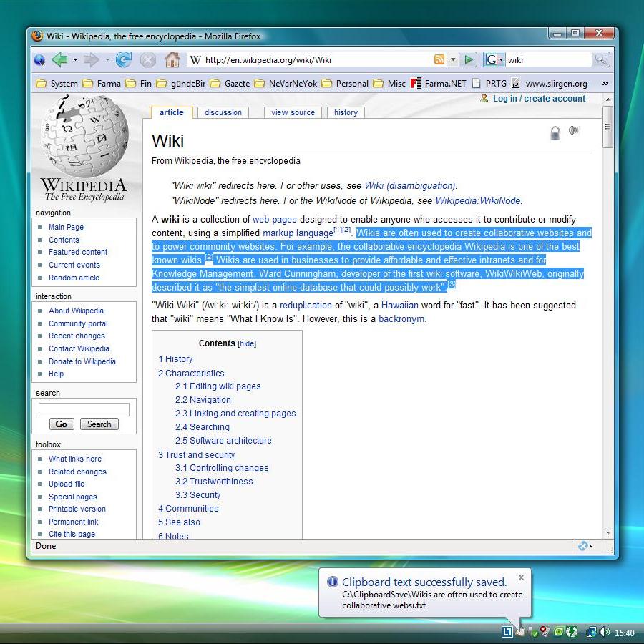Viewport: 644px width, 644px height.
Task: Open the PRTG bookmark
Action: click(489, 84)
